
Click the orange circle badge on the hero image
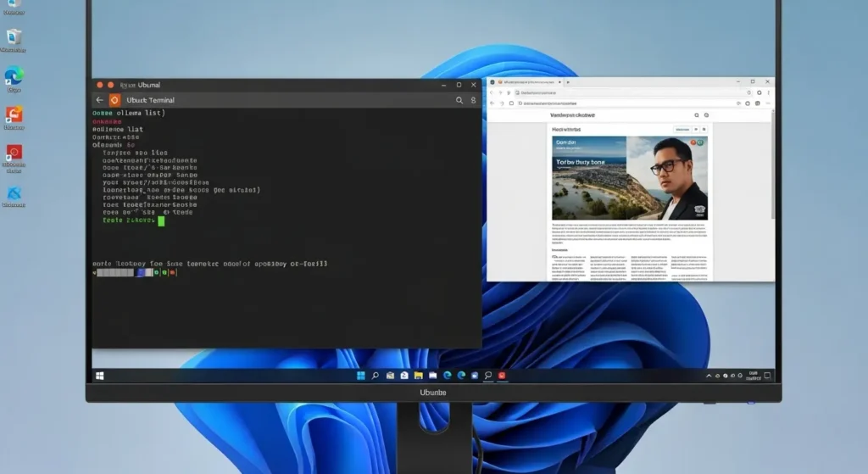(x=693, y=142)
